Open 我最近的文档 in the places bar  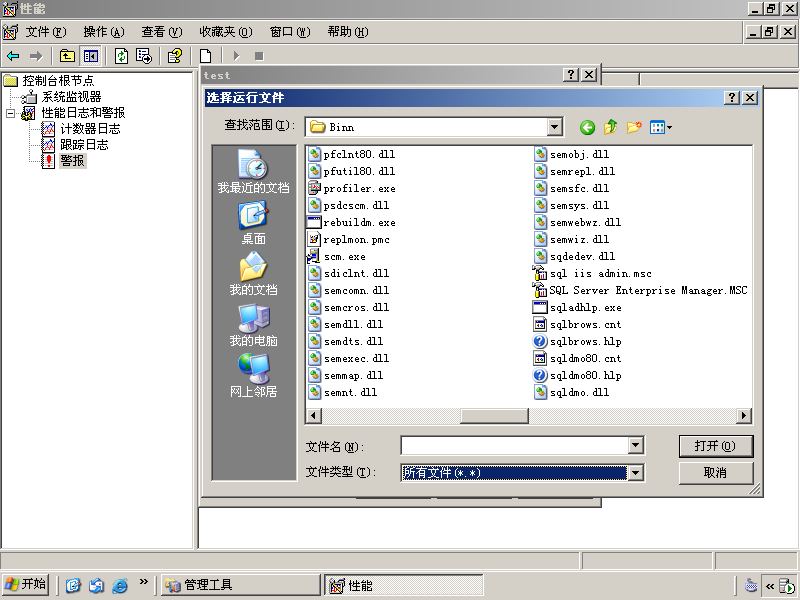(254, 171)
